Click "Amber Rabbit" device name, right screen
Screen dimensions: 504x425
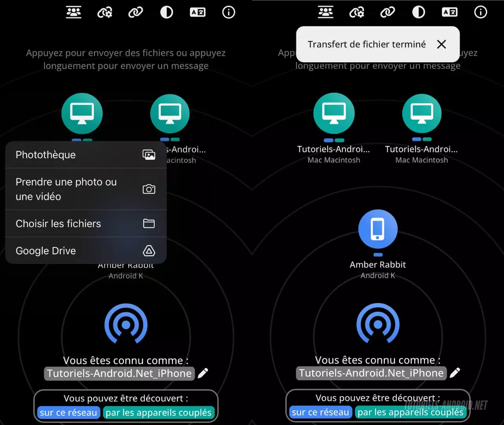378,264
